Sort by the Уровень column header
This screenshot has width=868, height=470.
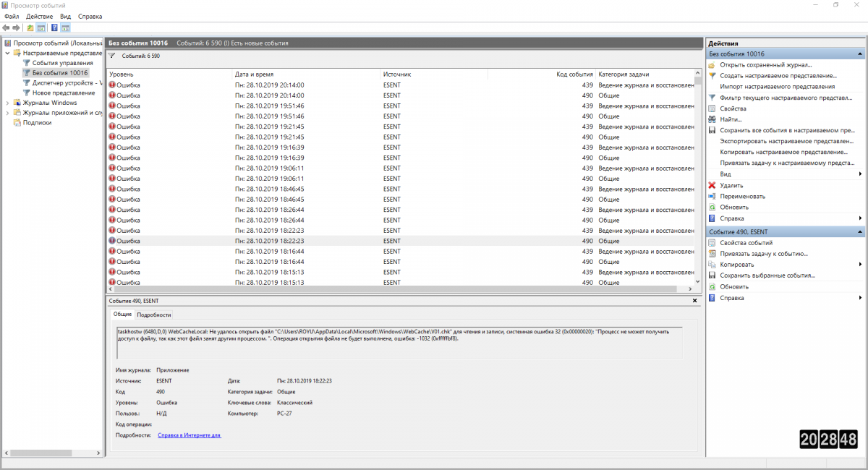coord(169,74)
